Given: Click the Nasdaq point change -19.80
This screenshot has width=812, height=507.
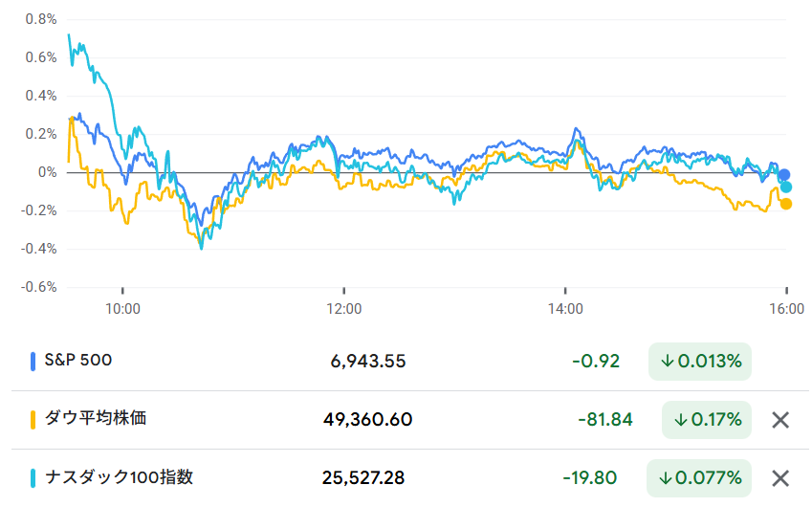Looking at the screenshot, I should (597, 477).
